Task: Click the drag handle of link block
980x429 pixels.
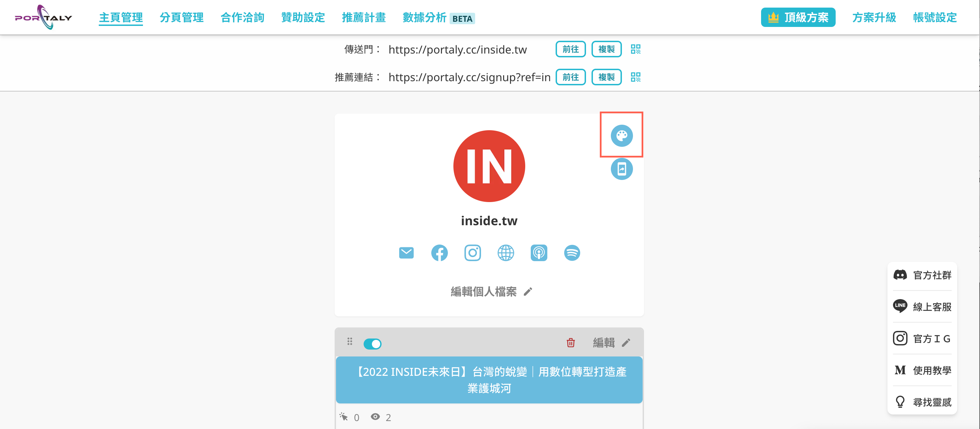Action: click(349, 342)
